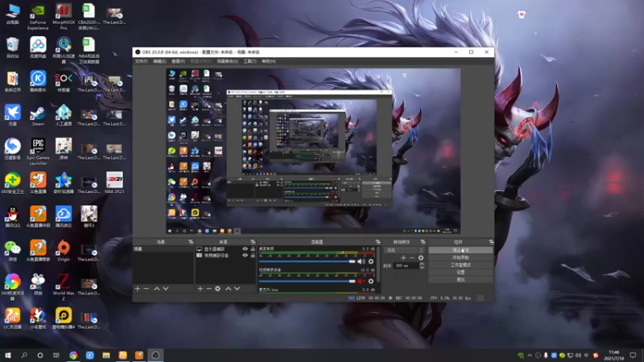Pop out the Controls dock panel

tap(491, 242)
